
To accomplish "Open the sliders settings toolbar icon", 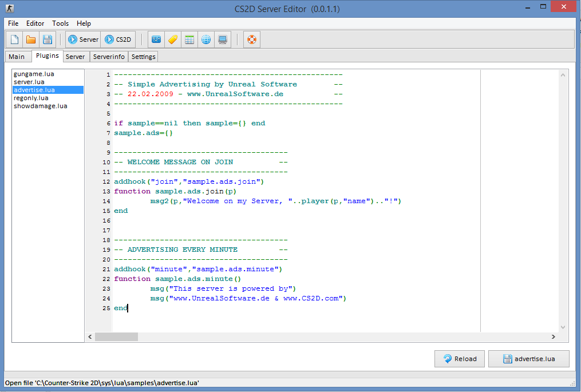I will (156, 39).
